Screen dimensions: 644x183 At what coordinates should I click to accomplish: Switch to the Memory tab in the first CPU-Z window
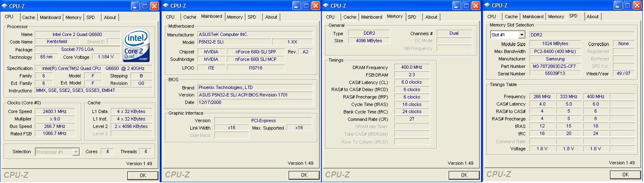coord(73,17)
